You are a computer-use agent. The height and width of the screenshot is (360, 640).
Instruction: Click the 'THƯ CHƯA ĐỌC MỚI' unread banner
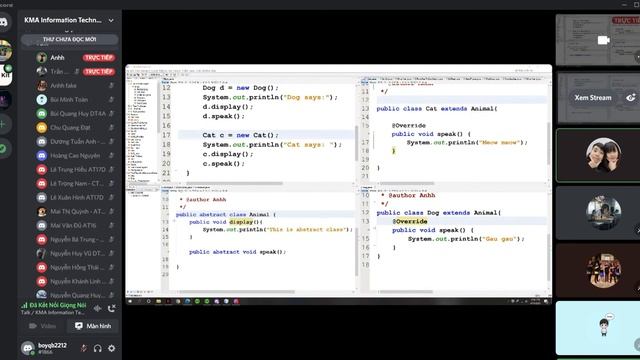(x=69, y=40)
